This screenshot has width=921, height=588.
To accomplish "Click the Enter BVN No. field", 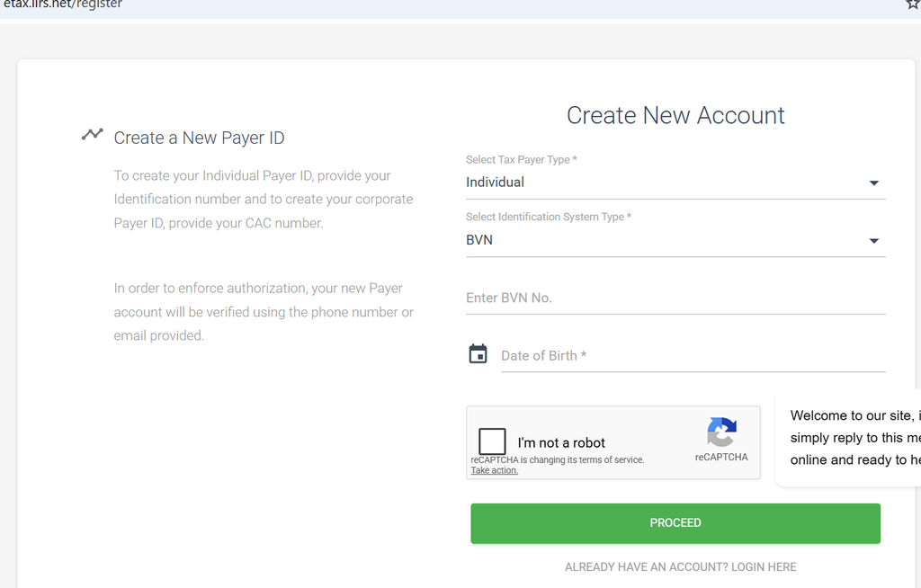I will point(675,298).
